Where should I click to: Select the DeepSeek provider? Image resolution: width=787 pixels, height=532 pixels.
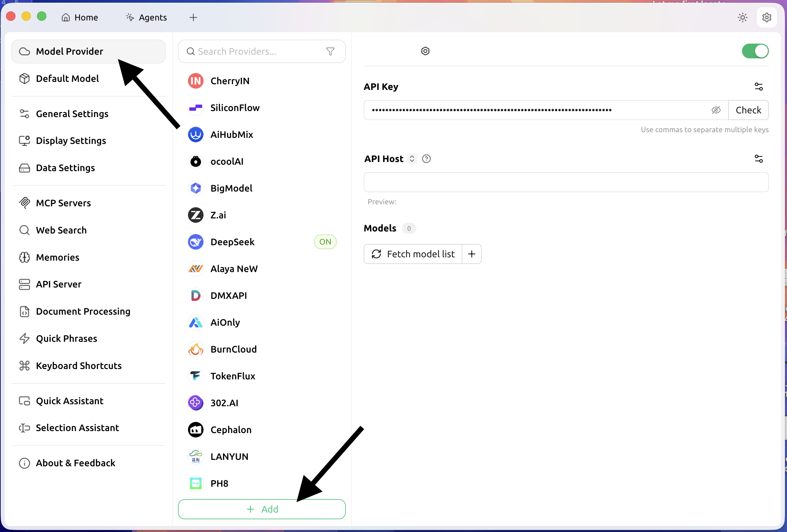[x=232, y=242]
